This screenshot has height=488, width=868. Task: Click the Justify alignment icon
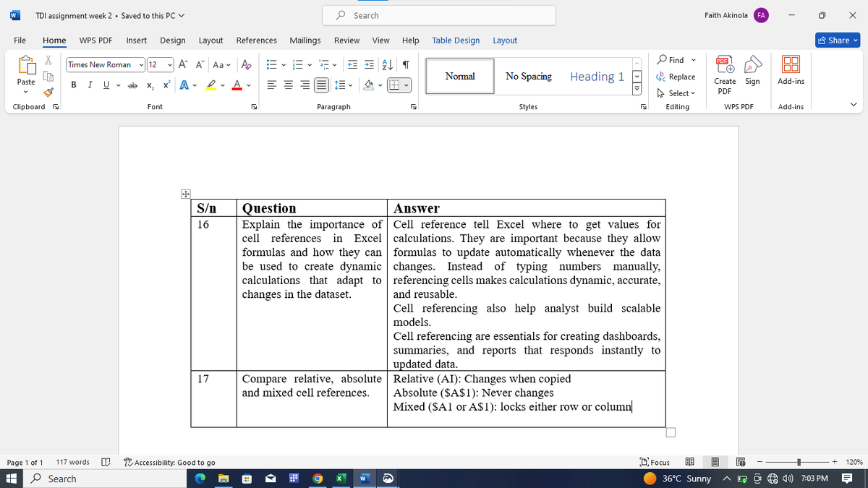pos(321,85)
